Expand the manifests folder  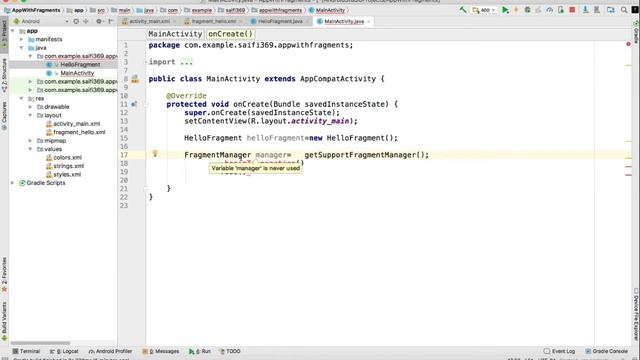point(21,40)
